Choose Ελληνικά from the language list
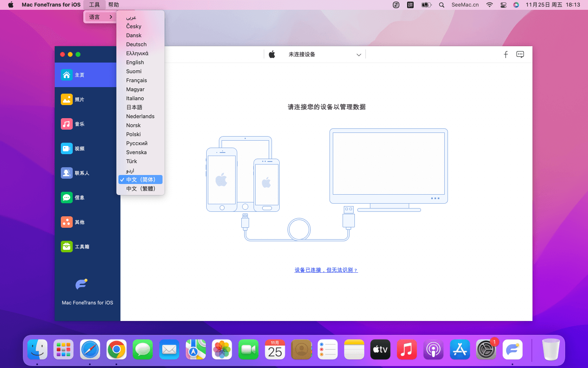Image resolution: width=588 pixels, height=368 pixels. click(x=140, y=54)
